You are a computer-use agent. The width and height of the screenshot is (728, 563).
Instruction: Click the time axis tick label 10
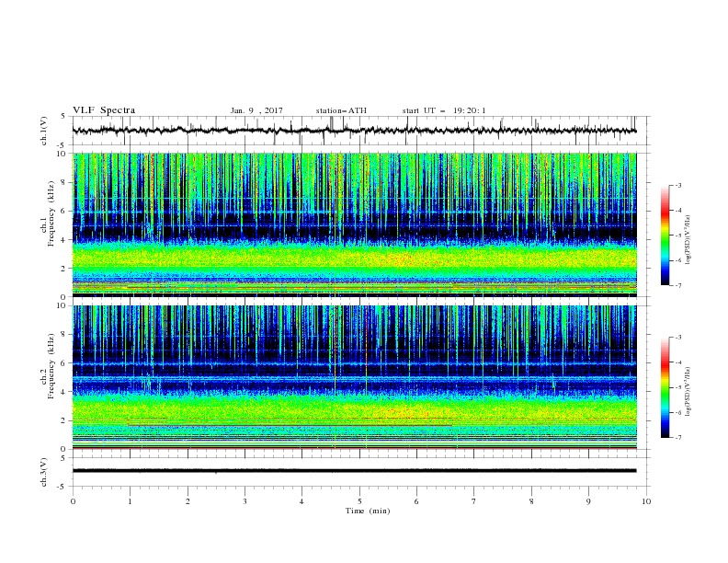pos(646,501)
